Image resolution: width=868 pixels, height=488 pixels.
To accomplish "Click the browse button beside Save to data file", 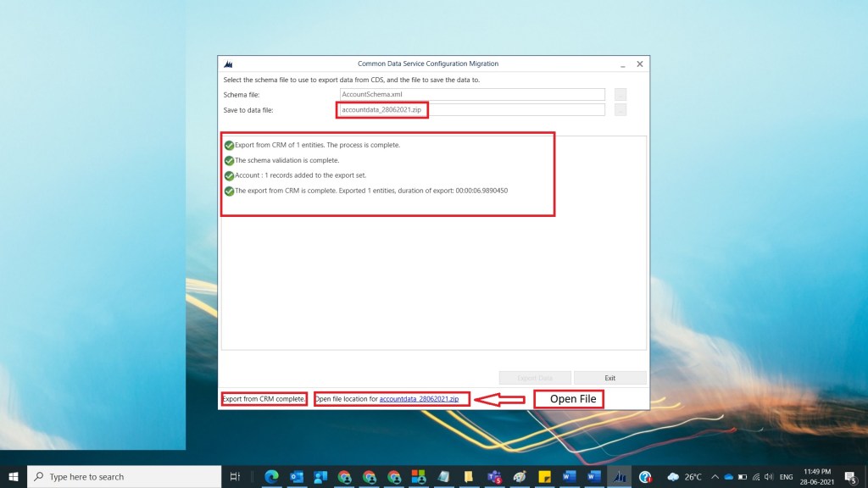I will [x=620, y=109].
